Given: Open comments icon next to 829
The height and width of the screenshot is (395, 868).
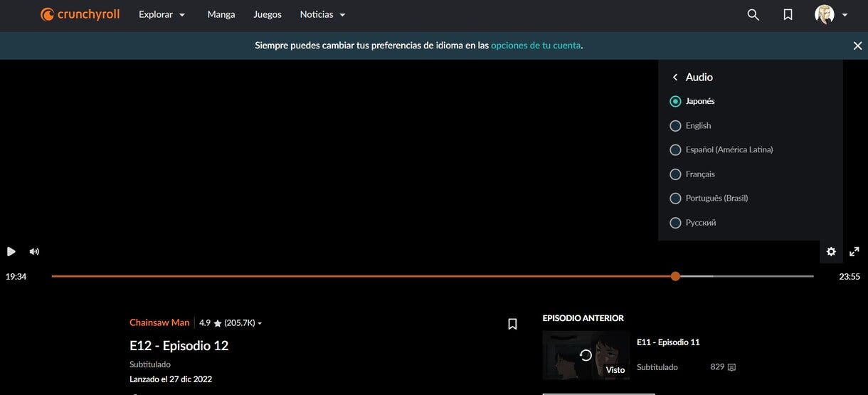Looking at the screenshot, I should click(x=731, y=367).
